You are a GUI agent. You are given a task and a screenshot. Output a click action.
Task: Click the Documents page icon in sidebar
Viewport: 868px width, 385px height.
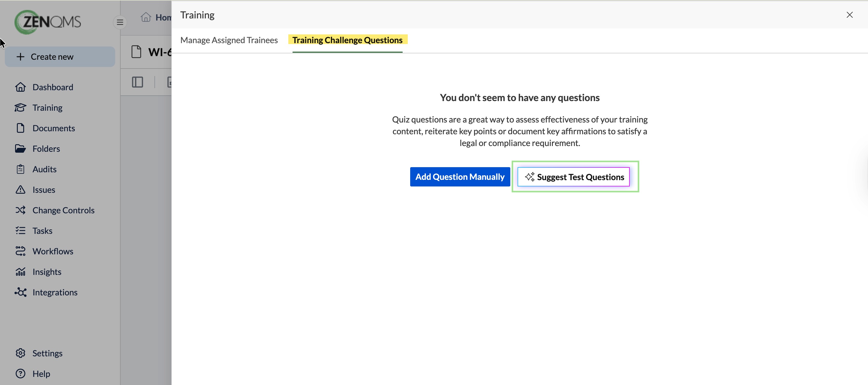pyautogui.click(x=20, y=128)
